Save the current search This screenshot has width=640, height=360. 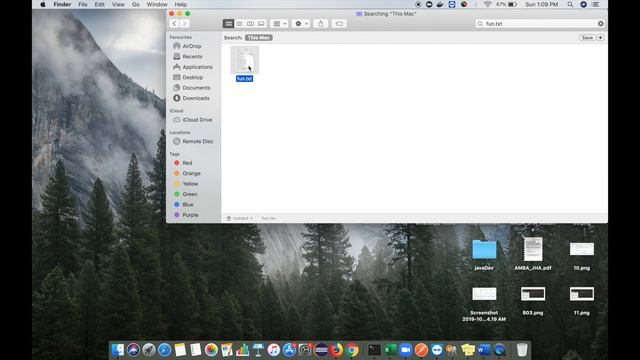587,38
